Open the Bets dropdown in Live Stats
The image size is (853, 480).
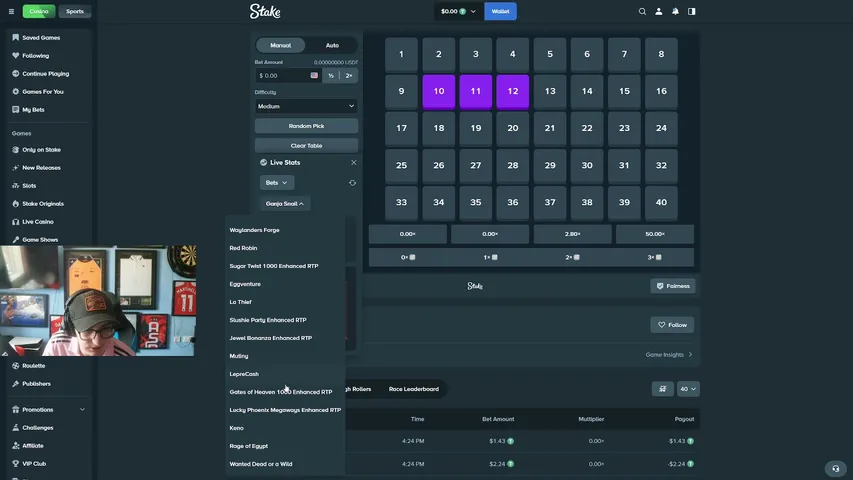[277, 183]
